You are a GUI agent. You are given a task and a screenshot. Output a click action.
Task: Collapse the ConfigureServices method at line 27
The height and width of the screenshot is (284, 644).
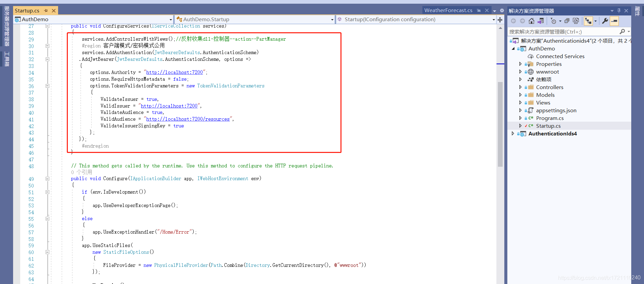(47, 26)
